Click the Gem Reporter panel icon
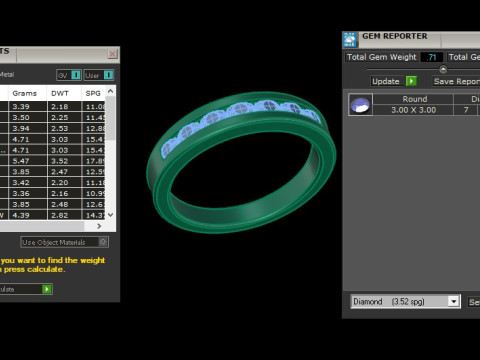Image resolution: width=480 pixels, height=360 pixels. (350, 40)
